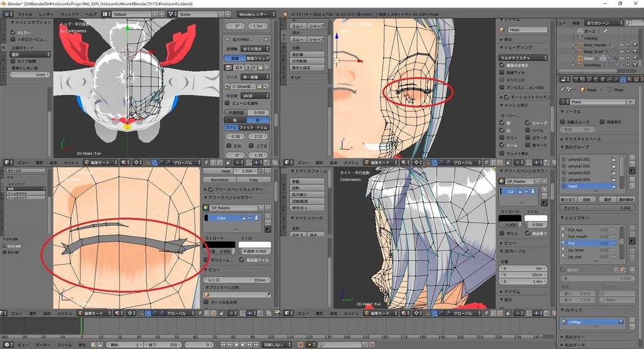This screenshot has width=644, height=349.
Task: Collapse the 頂点グループ panel
Action: pos(576,147)
